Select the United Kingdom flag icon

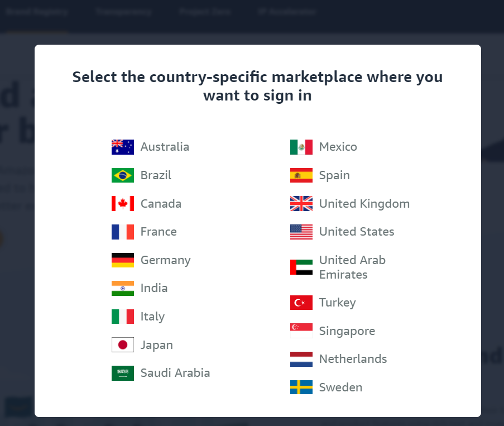tap(301, 204)
